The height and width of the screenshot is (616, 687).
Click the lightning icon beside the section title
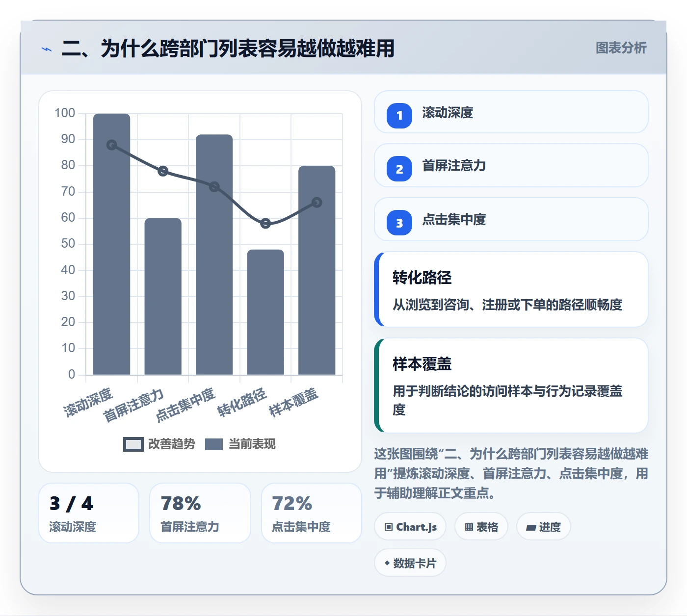(x=47, y=49)
